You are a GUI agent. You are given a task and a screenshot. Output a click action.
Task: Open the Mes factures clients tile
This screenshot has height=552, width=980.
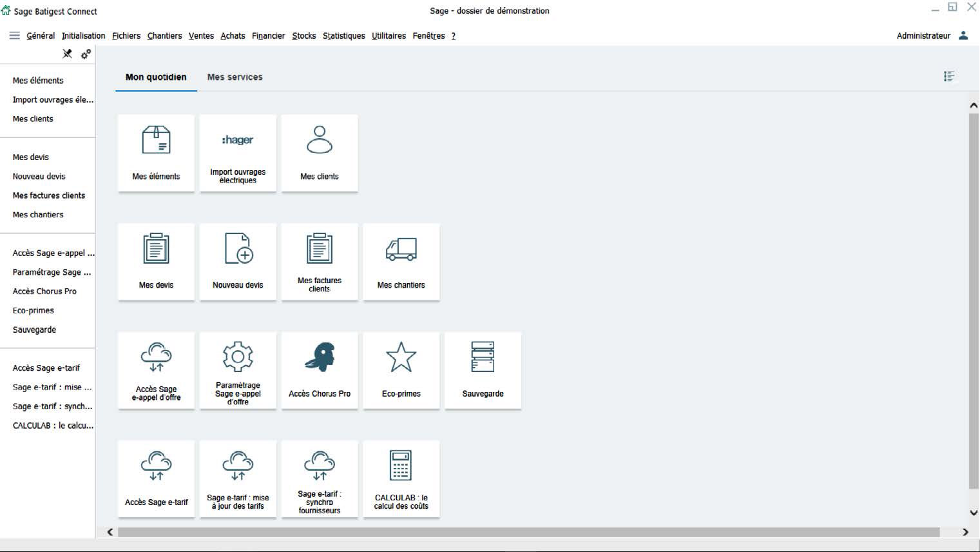pyautogui.click(x=320, y=261)
